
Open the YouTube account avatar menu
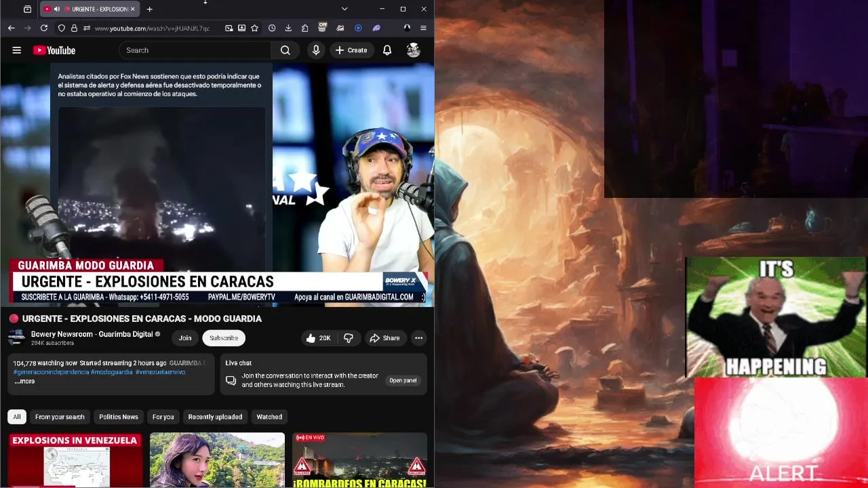pos(413,50)
